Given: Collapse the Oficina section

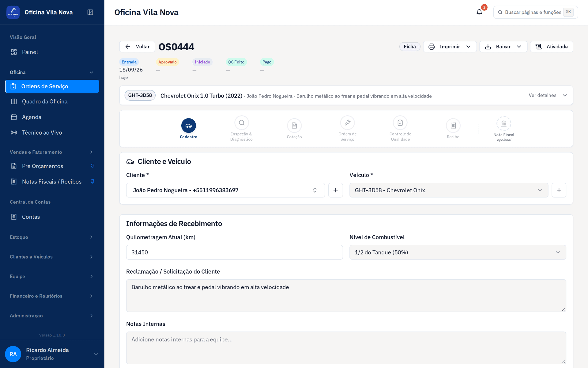Looking at the screenshot, I should tap(52, 72).
